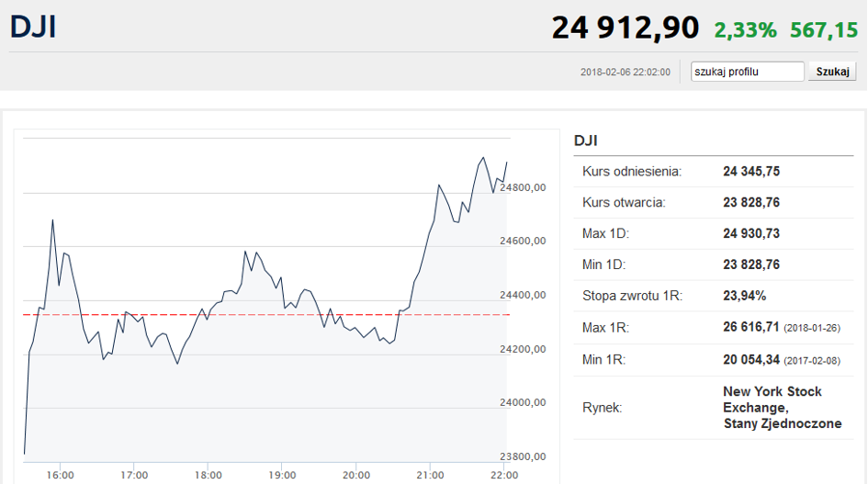Click the 19:00 time axis label
This screenshot has height=484, width=868.
tap(282, 475)
